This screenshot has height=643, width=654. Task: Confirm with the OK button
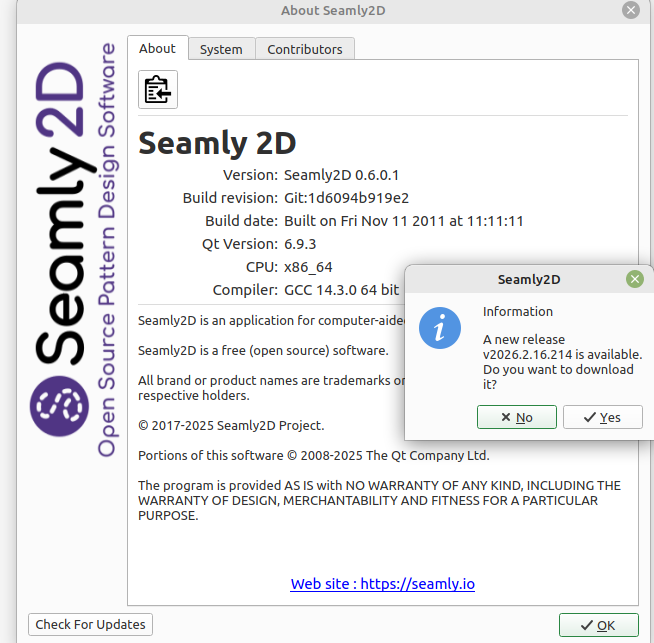point(598,625)
